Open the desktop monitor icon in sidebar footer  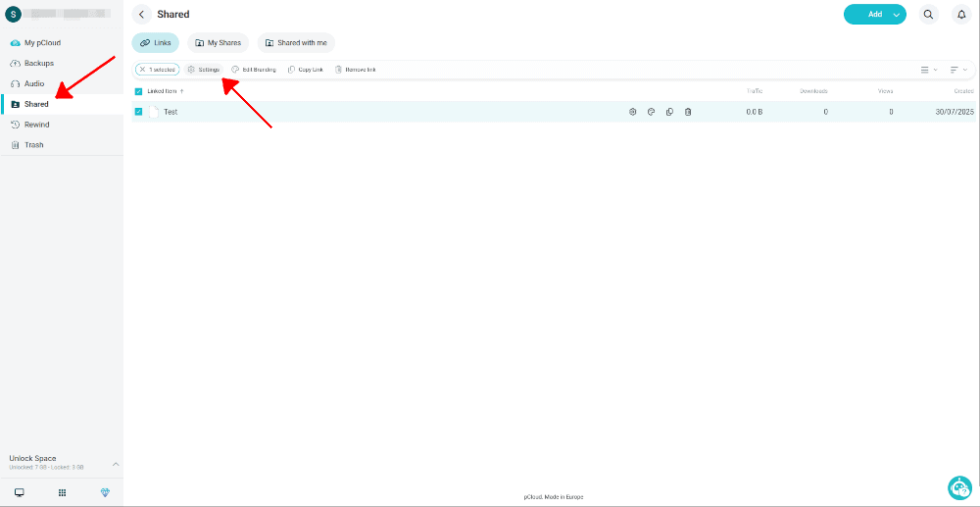(x=20, y=492)
